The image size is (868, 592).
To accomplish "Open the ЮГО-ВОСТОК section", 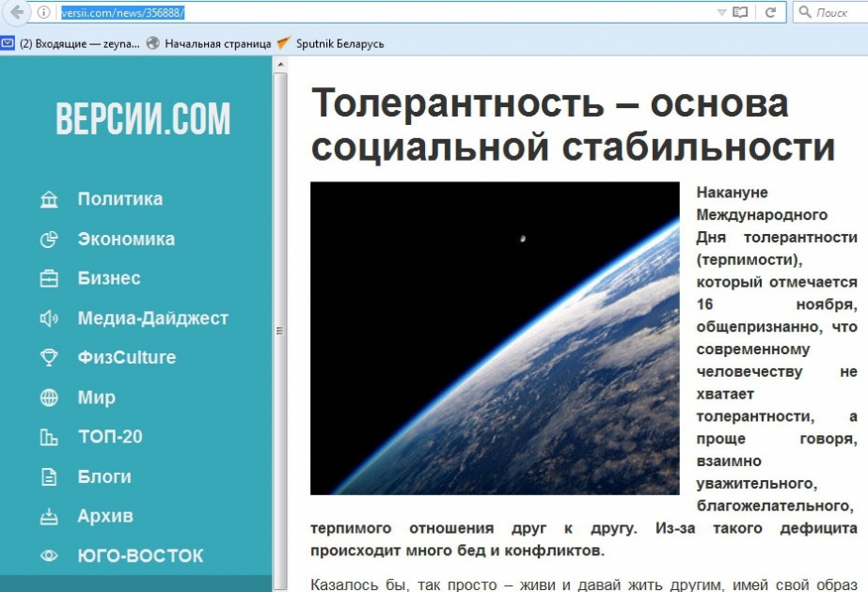I will click(x=141, y=555).
